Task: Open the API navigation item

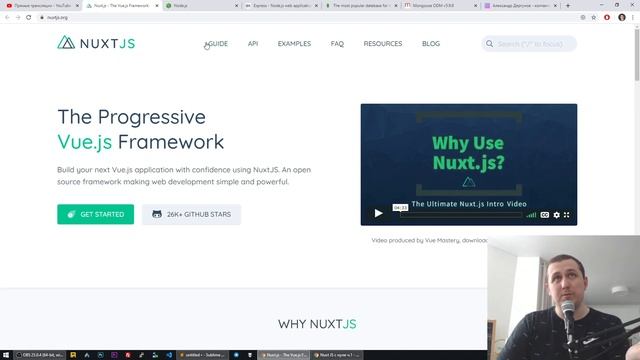Action: (x=253, y=44)
